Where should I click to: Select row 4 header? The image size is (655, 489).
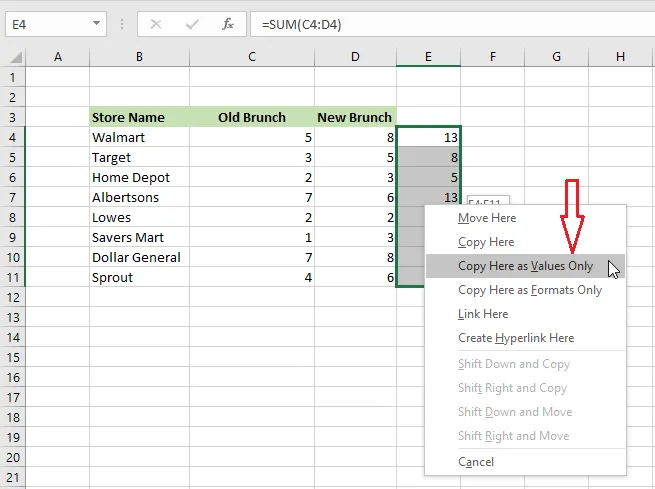pyautogui.click(x=13, y=137)
